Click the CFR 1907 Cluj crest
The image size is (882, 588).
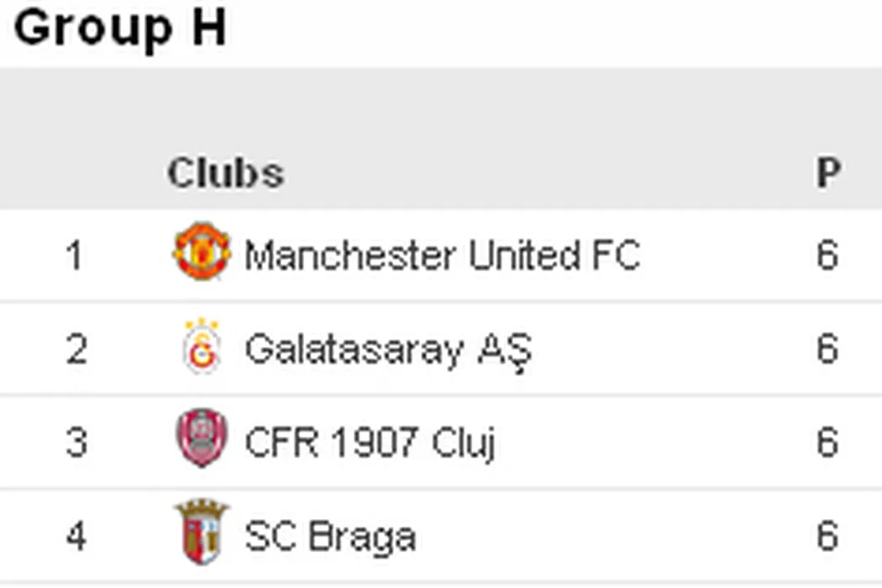[202, 438]
